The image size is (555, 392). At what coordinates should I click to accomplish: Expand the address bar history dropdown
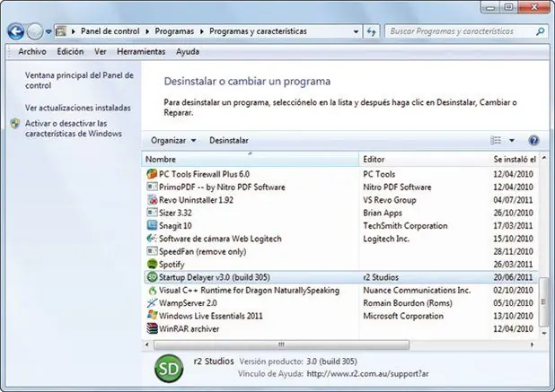click(x=356, y=31)
